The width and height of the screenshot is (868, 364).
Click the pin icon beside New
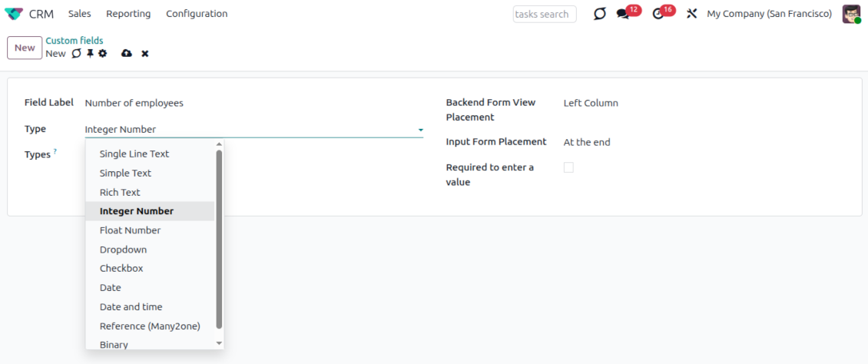(x=89, y=54)
